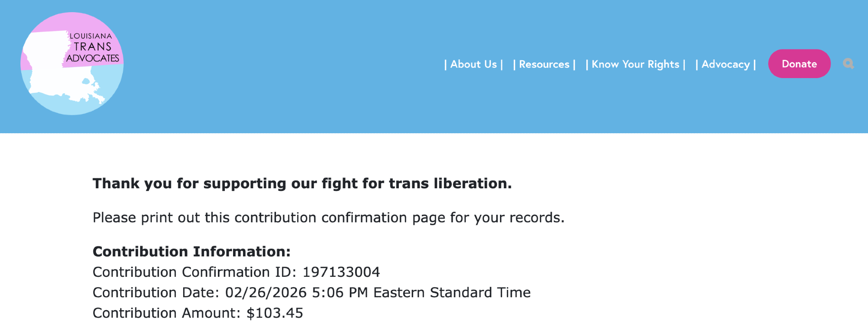Select the Advocacy navigation item

pyautogui.click(x=726, y=64)
